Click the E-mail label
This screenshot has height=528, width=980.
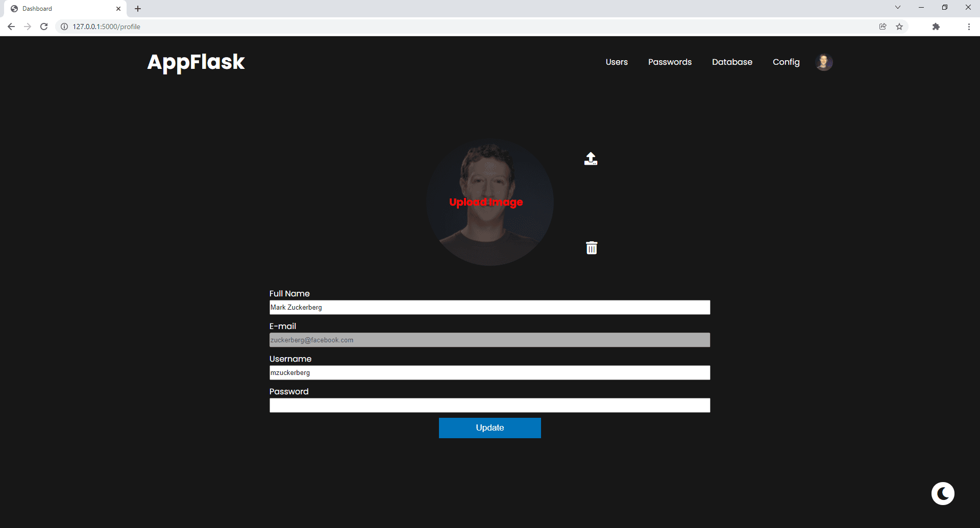pos(283,326)
